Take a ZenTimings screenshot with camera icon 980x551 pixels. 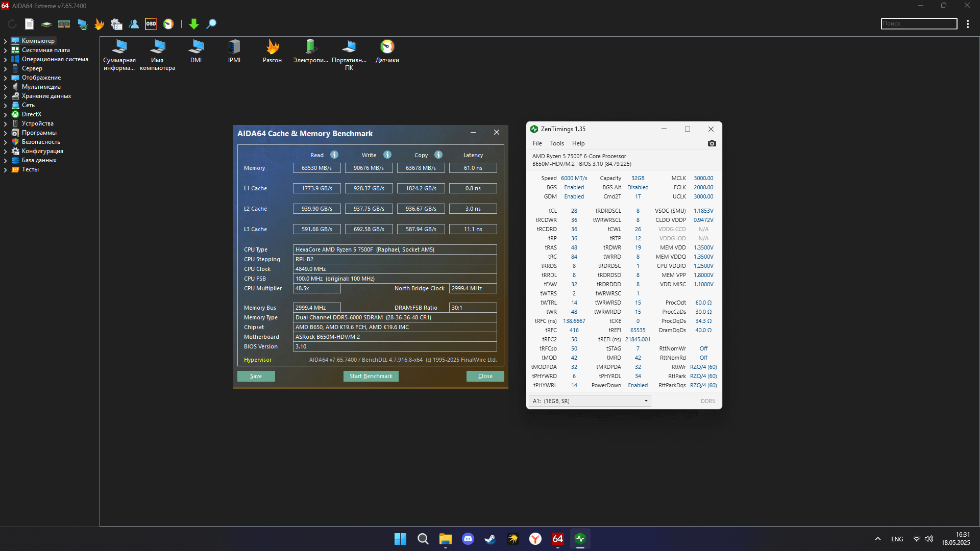click(712, 143)
